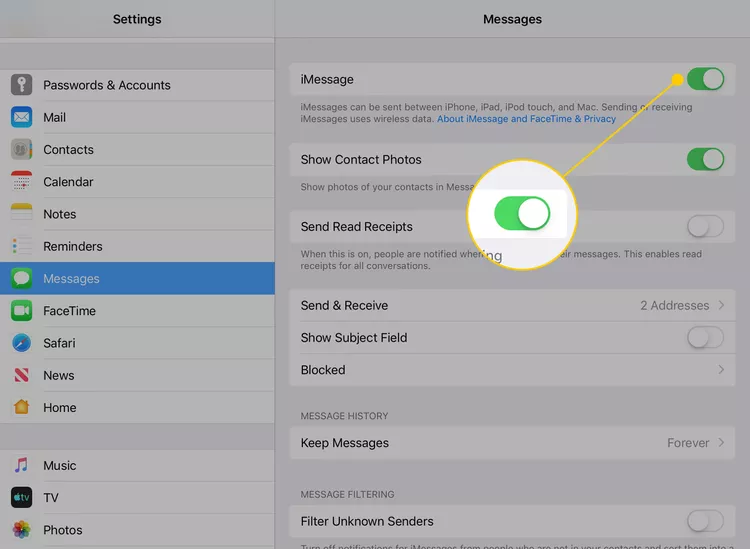This screenshot has height=549, width=750.
Task: Turn on Filter Unknown Senders switch
Action: pos(705,521)
